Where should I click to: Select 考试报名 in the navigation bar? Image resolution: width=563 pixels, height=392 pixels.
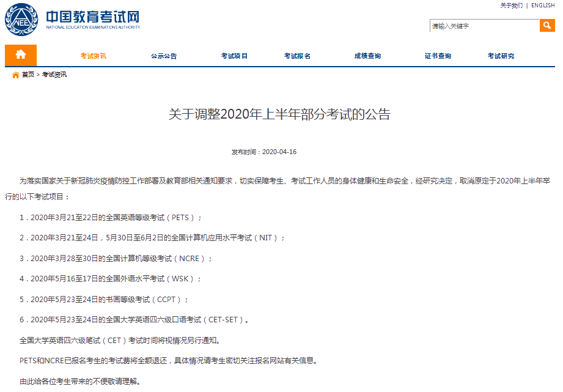[297, 55]
